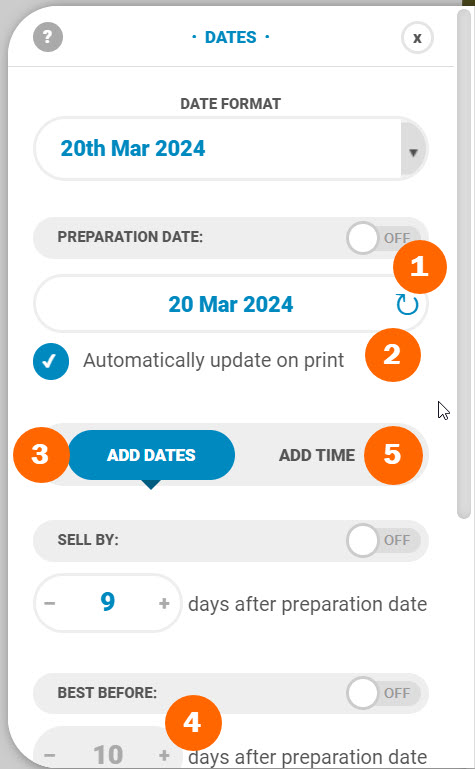
Task: Open the date format dropdown arrow
Action: [413, 153]
